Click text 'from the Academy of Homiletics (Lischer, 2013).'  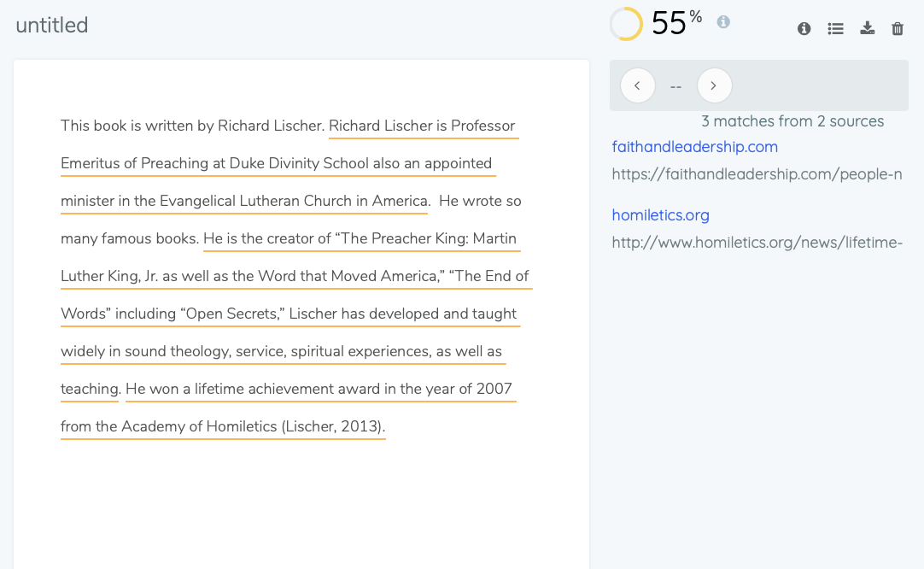tap(223, 427)
